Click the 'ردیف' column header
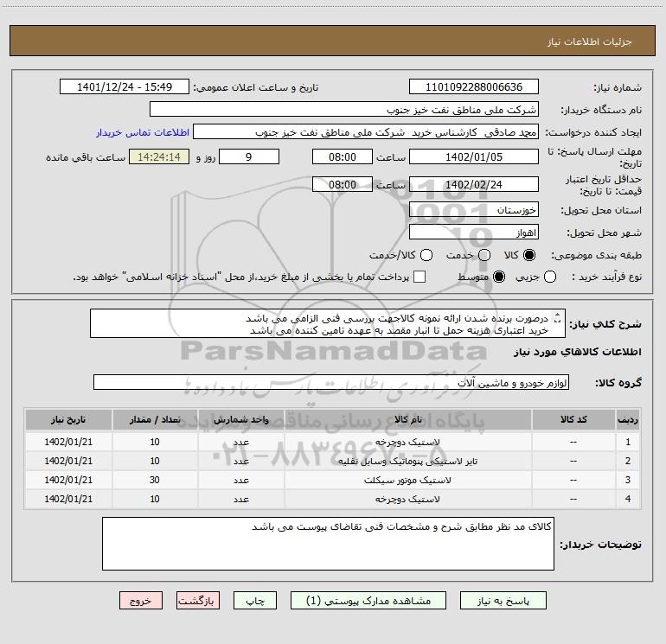This screenshot has height=644, width=666. point(628,419)
